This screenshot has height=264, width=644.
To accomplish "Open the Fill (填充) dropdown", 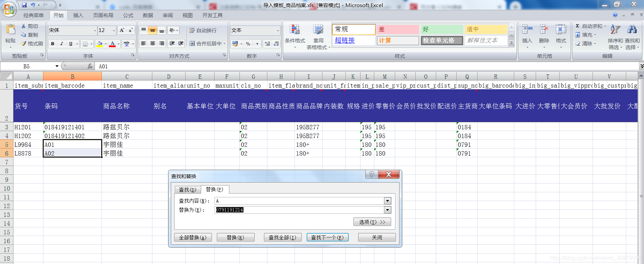I will pyautogui.click(x=585, y=35).
